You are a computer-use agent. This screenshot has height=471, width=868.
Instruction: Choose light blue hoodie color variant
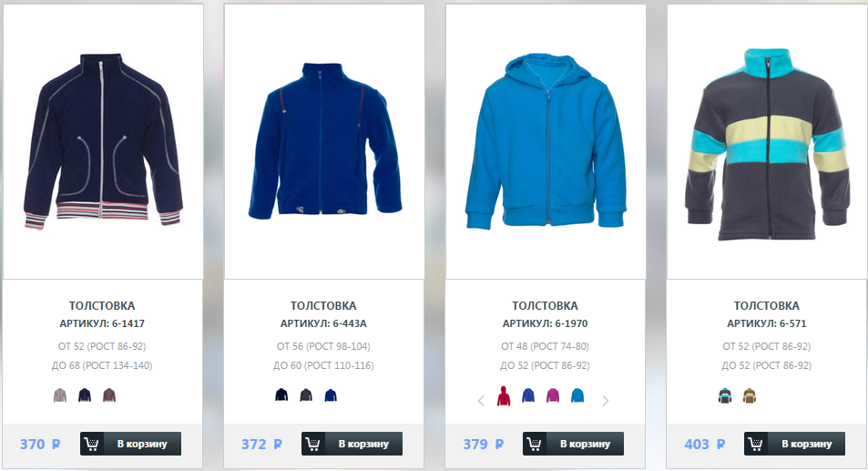pyautogui.click(x=577, y=395)
